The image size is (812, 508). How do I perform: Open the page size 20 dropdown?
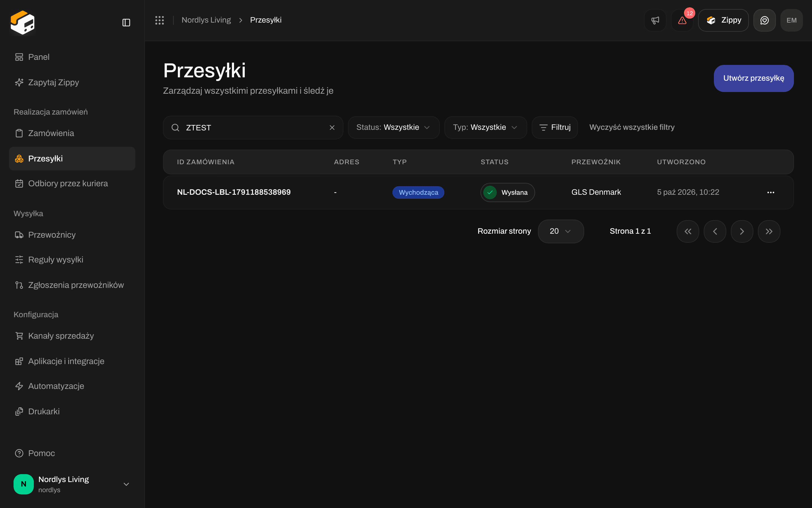click(561, 231)
